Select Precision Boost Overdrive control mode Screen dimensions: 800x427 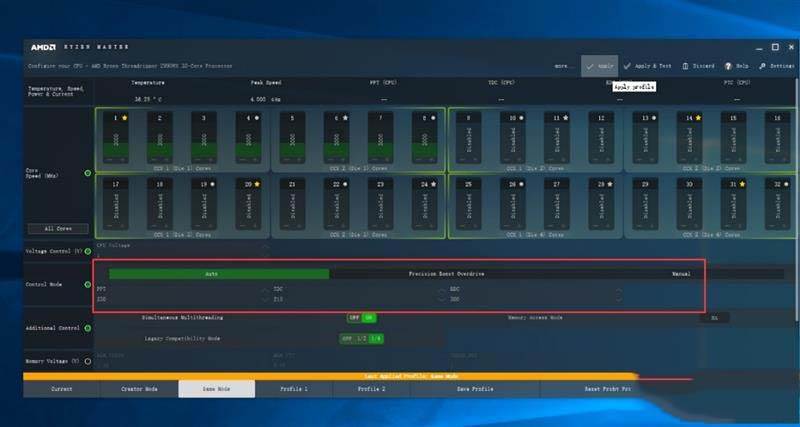point(446,273)
